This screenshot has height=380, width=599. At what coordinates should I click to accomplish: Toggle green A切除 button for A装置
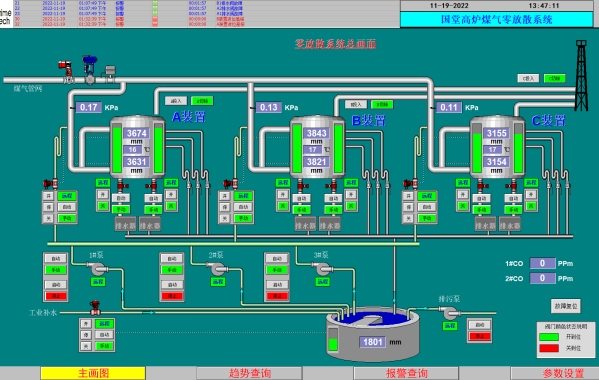click(202, 101)
